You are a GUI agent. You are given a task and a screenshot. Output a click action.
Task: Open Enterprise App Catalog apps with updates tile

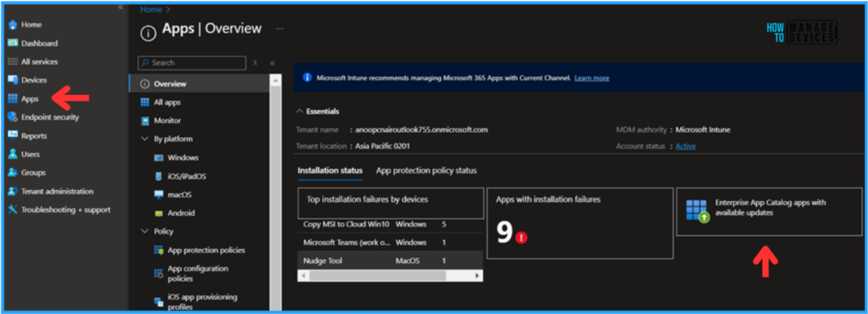(x=769, y=211)
